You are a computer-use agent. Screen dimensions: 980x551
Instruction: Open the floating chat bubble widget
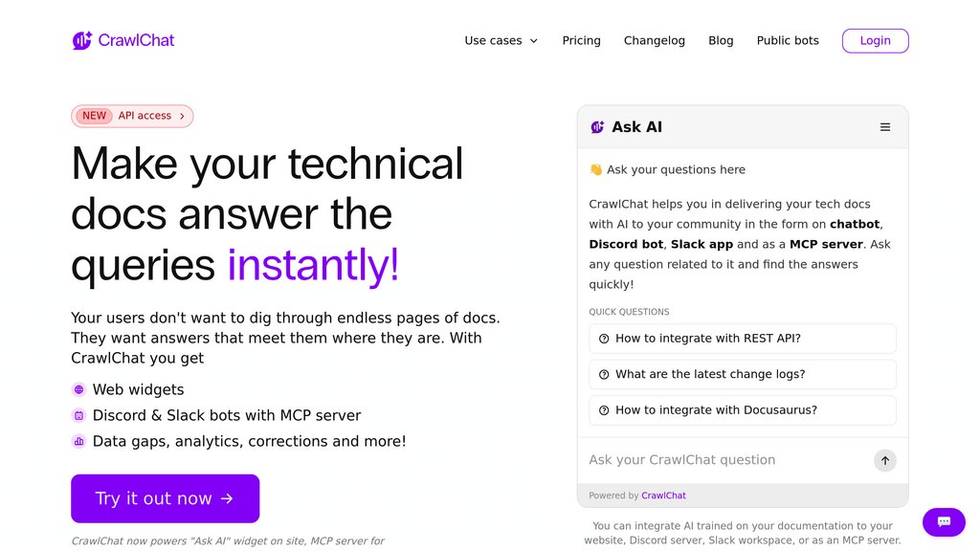pos(944,521)
